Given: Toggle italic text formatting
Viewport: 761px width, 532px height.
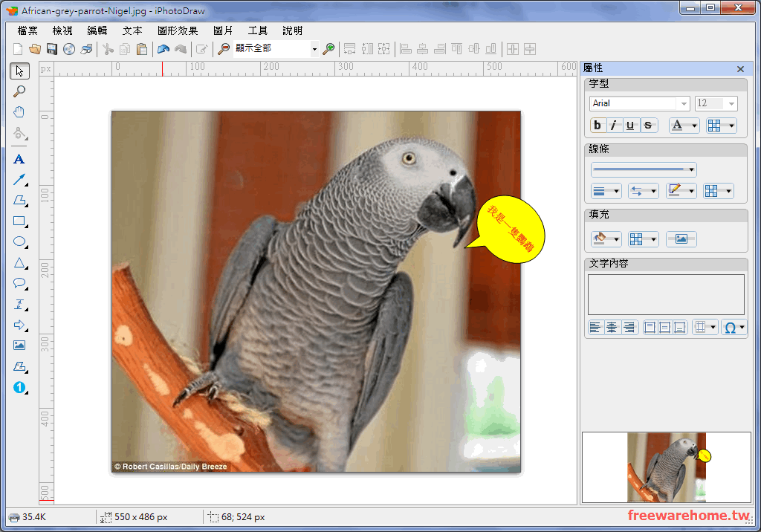Looking at the screenshot, I should 614,126.
